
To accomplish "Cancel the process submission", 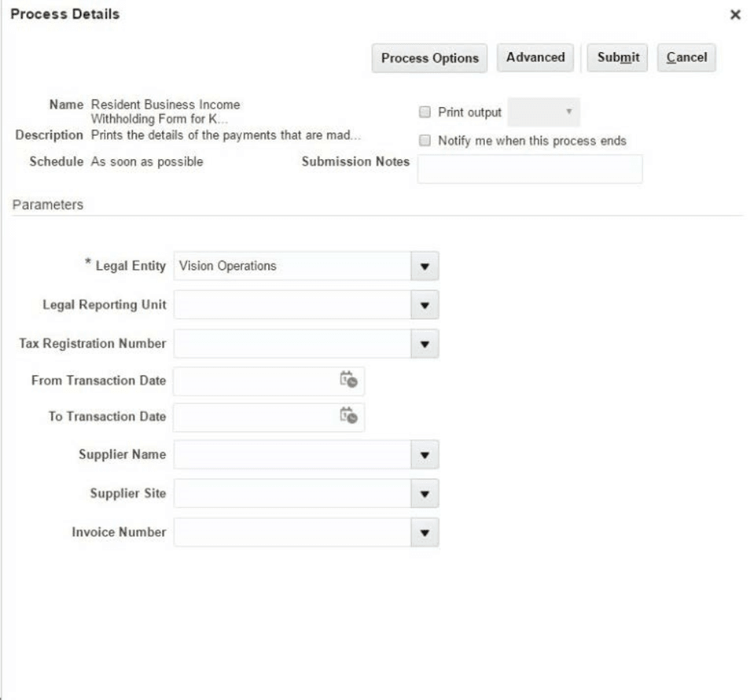I will click(686, 57).
